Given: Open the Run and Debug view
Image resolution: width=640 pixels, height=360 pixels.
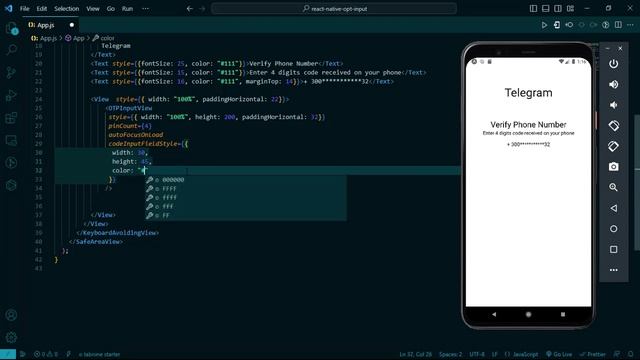Looking at the screenshot, I should 11,95.
